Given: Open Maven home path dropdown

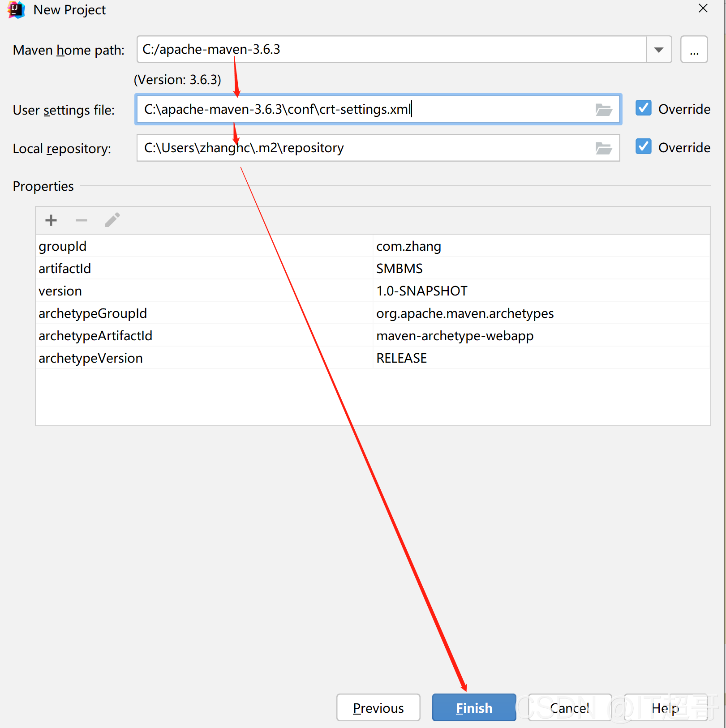Looking at the screenshot, I should (x=659, y=50).
